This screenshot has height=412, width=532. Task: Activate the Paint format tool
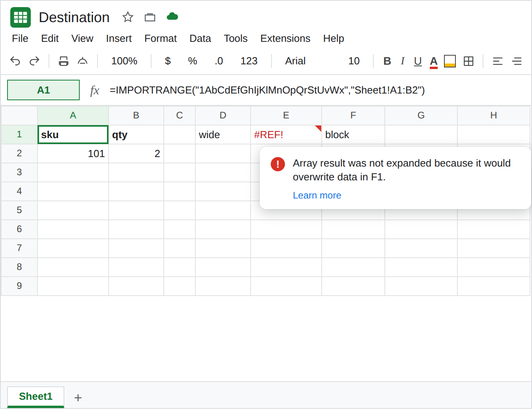pos(82,61)
